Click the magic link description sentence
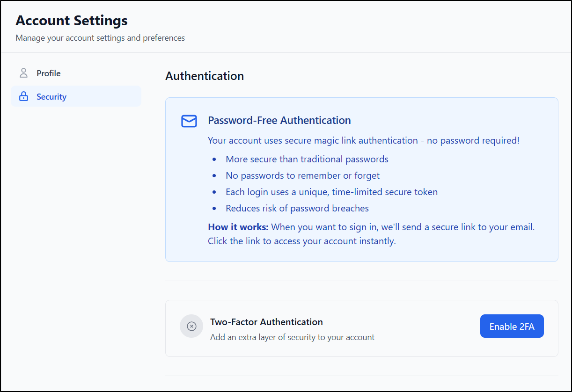This screenshot has height=392, width=572. [x=363, y=140]
